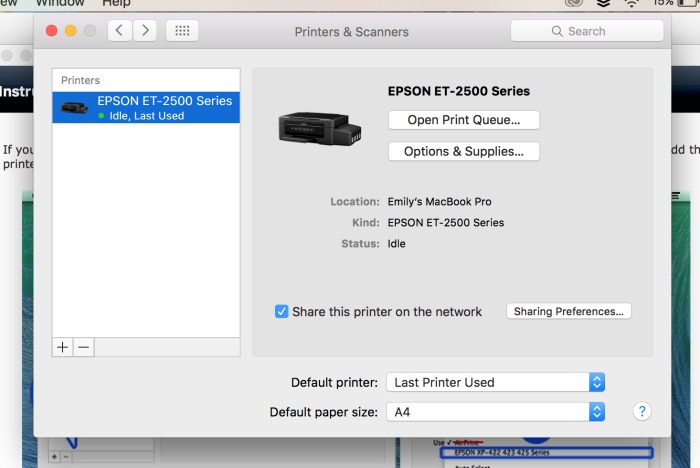The height and width of the screenshot is (468, 700).
Task: Select EPSON ET-2500 Series in Printers list
Action: click(x=146, y=108)
